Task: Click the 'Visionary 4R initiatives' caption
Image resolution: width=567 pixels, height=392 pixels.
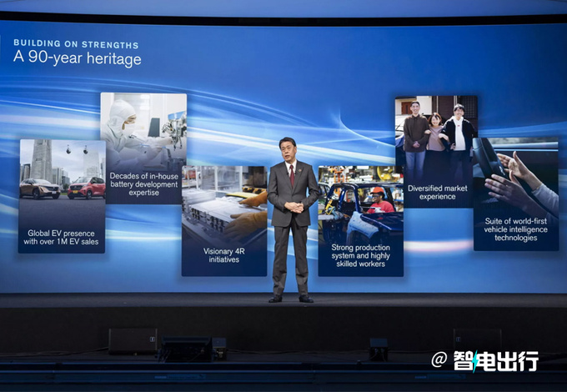Action: [x=223, y=254]
